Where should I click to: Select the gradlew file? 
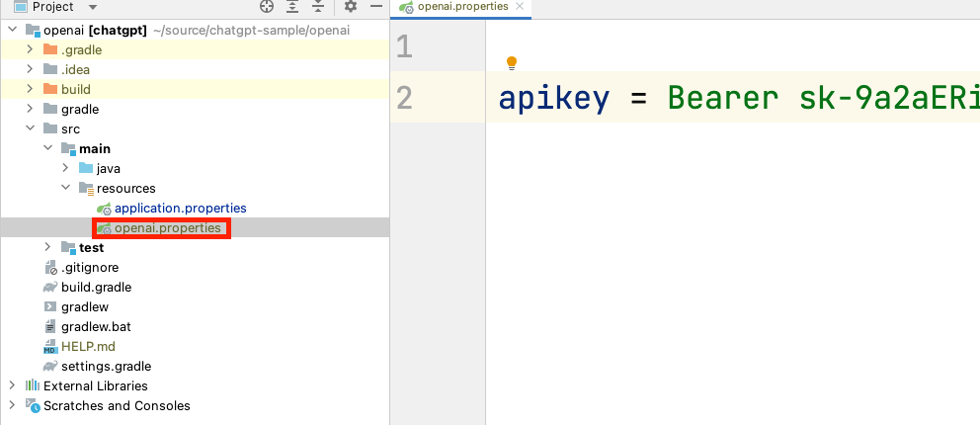(85, 306)
